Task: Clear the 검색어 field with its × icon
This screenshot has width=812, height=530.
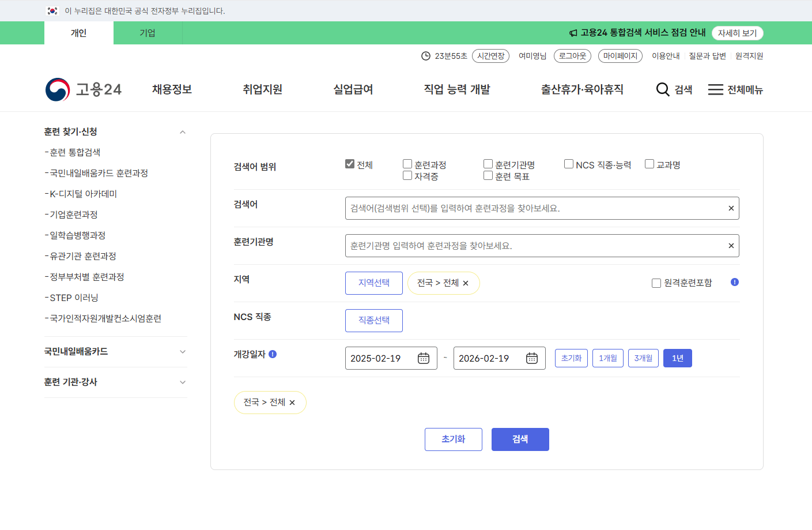Action: point(731,208)
